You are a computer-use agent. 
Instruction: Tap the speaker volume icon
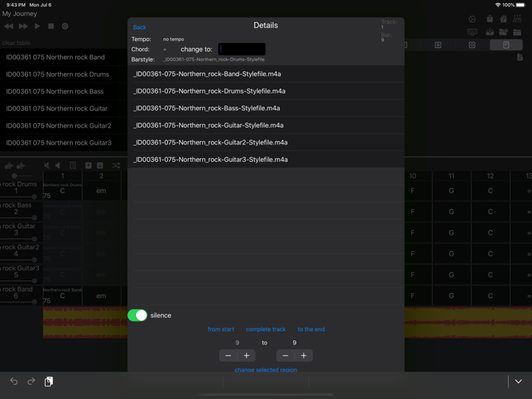58,165
